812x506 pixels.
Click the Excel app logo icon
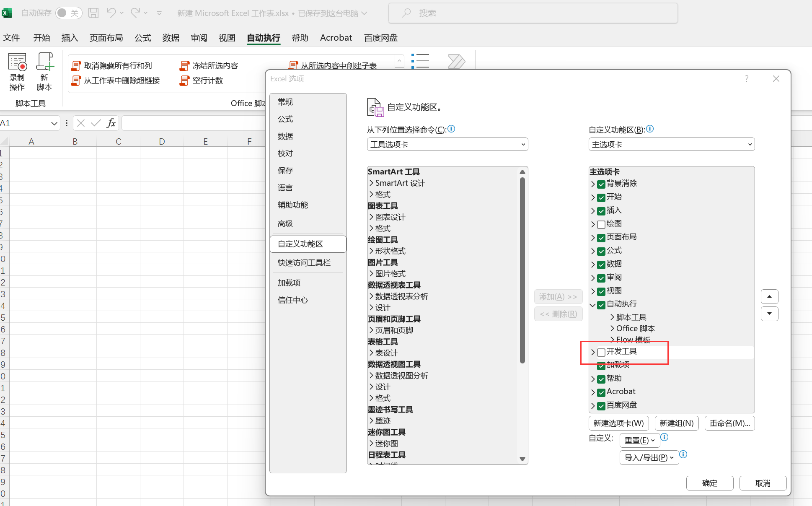(7, 13)
